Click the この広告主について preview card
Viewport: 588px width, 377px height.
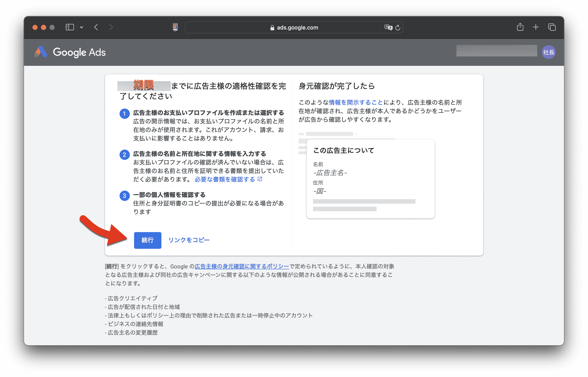click(370, 179)
